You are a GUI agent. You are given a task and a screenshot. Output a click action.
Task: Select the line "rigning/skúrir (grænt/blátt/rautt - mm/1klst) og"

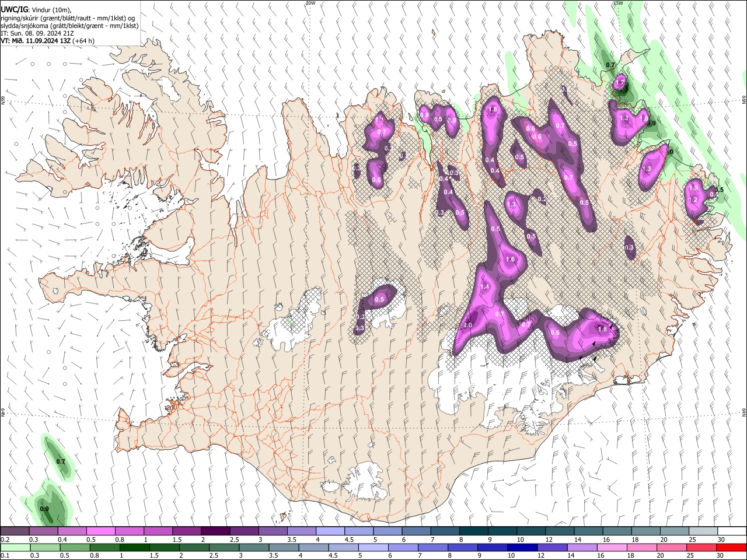68,18
